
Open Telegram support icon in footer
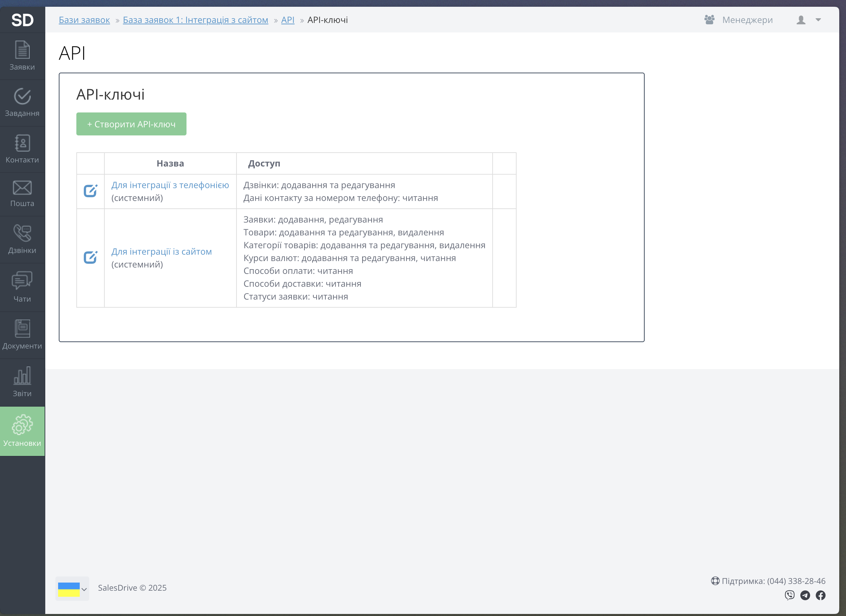805,595
